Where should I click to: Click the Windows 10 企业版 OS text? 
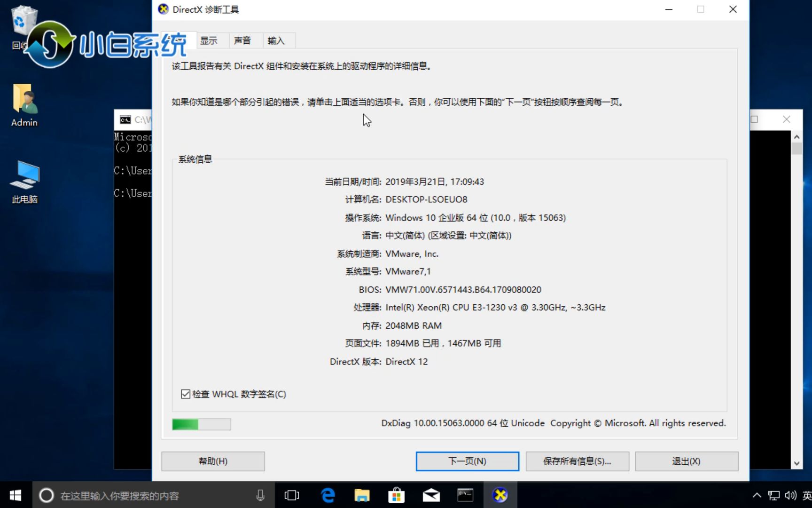point(476,218)
